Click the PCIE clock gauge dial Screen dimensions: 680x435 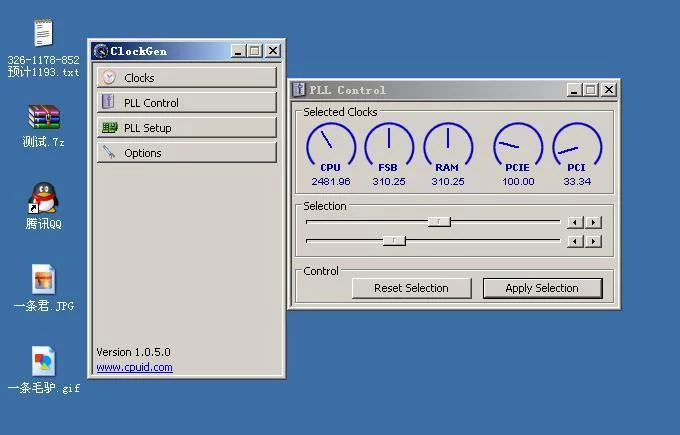518,147
